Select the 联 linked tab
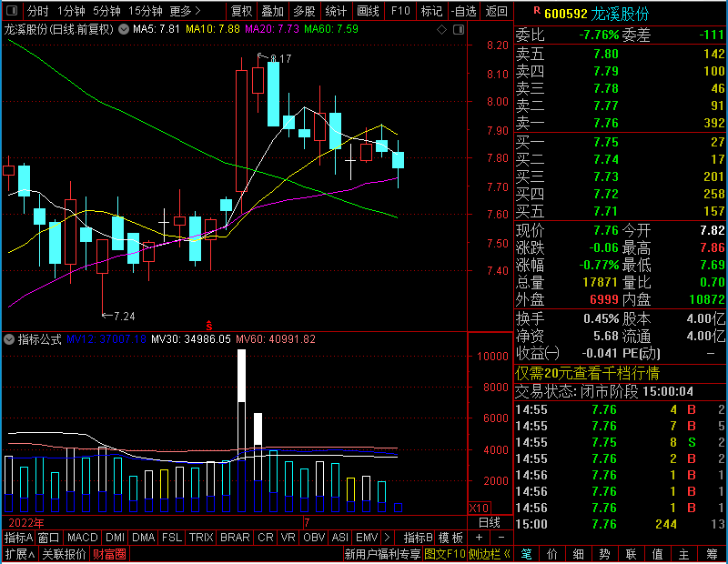Image resolution: width=728 pixels, height=564 pixels. pyautogui.click(x=631, y=554)
